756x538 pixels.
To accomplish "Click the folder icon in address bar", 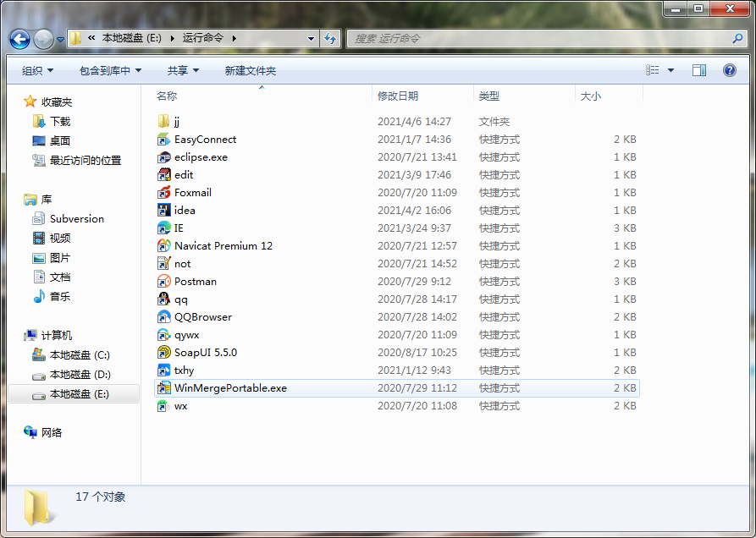I will (x=75, y=38).
